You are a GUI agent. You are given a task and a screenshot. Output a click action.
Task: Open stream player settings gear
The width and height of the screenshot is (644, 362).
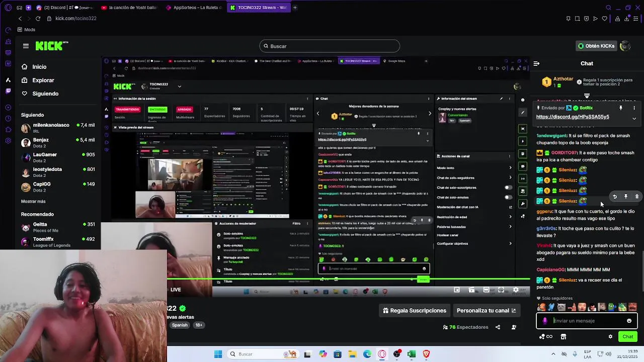tap(516, 290)
